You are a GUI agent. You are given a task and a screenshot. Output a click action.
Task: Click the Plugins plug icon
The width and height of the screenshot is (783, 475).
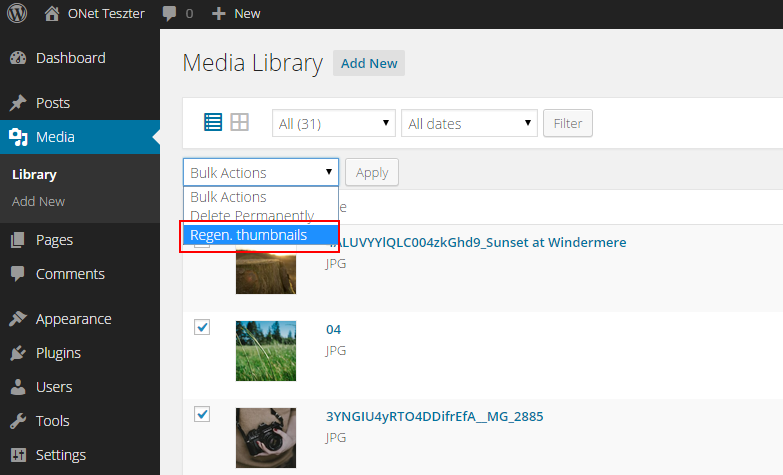pos(17,353)
